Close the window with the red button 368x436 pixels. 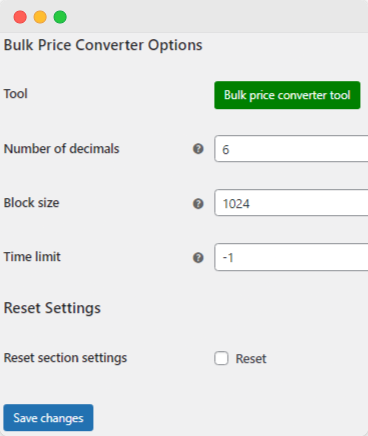[20, 17]
